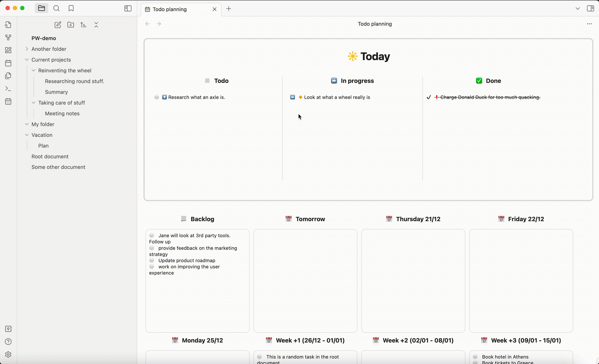The height and width of the screenshot is (364, 599).
Task: Expand the 'Another folder' tree item
Action: coord(27,49)
